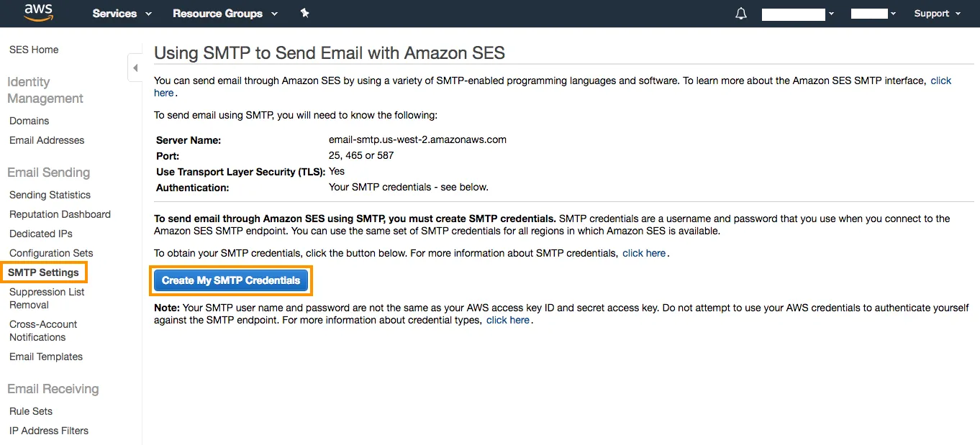Screen dimensions: 980x445
Task: Open the Support dropdown menu
Action: [937, 14]
